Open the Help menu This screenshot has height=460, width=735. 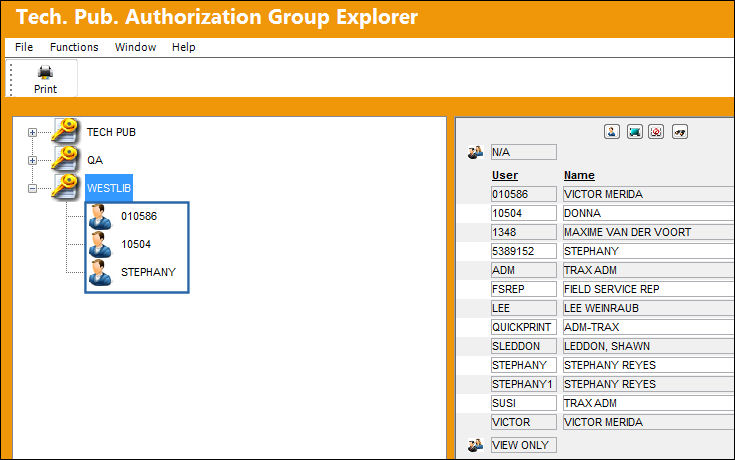[x=184, y=47]
